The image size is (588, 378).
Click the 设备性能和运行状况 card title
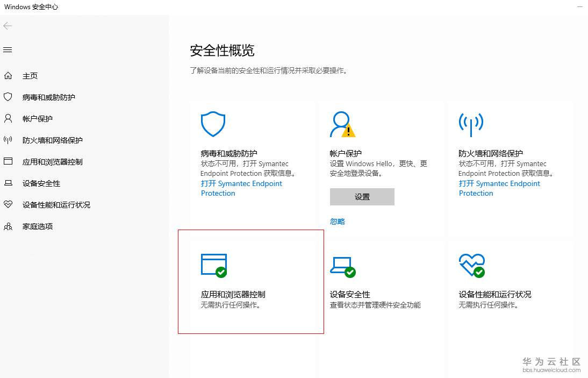click(495, 294)
